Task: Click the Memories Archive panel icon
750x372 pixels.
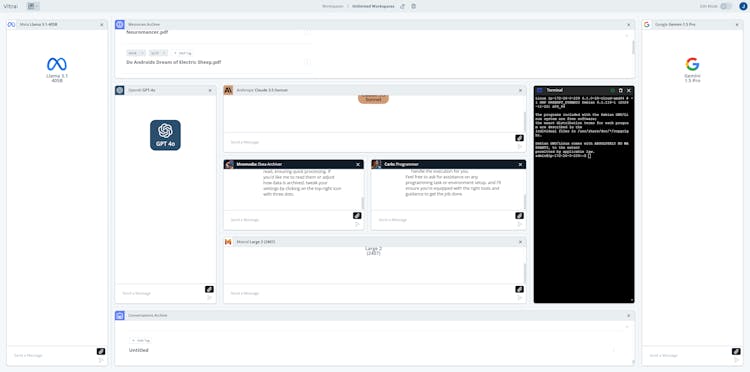Action: 120,24
